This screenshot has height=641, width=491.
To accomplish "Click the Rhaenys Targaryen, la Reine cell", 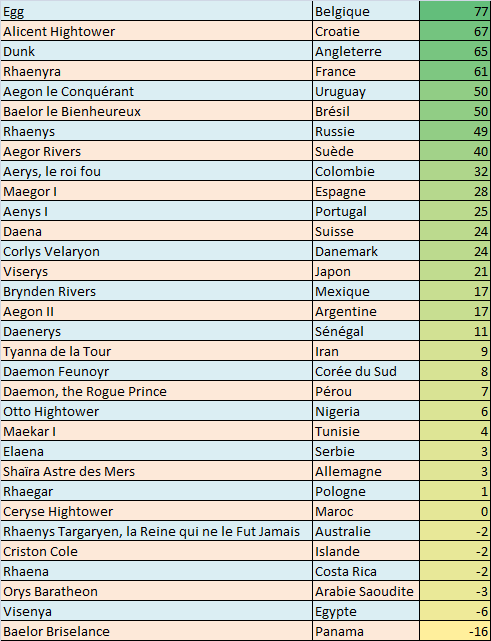I will [x=157, y=532].
